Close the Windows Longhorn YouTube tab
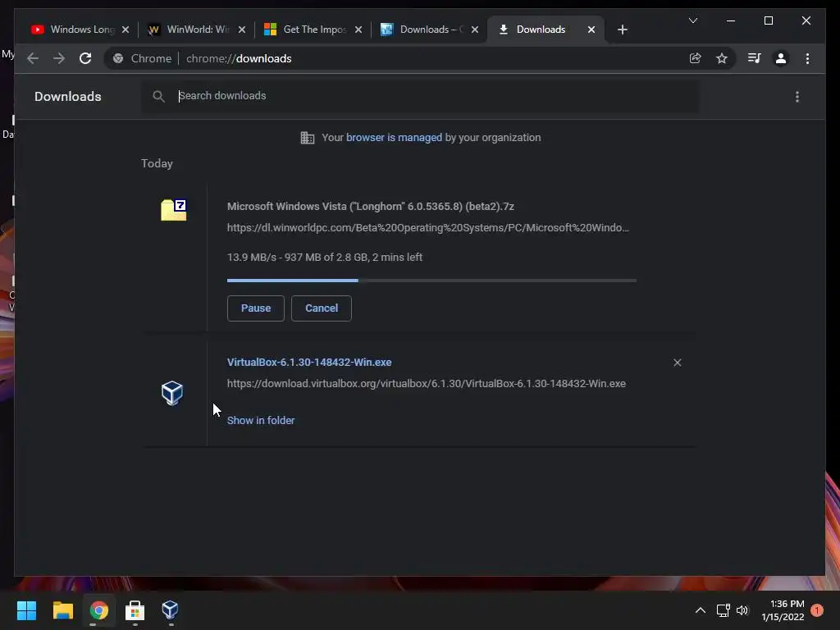The image size is (840, 630). click(x=126, y=30)
